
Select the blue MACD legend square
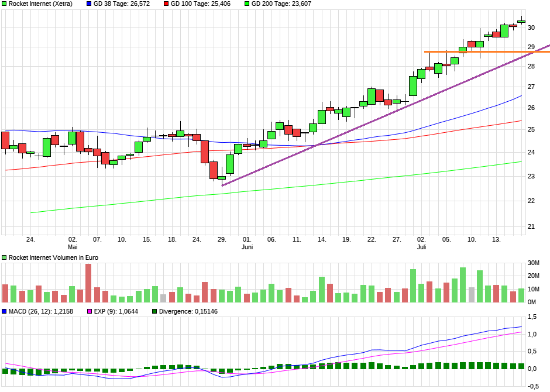5,312
